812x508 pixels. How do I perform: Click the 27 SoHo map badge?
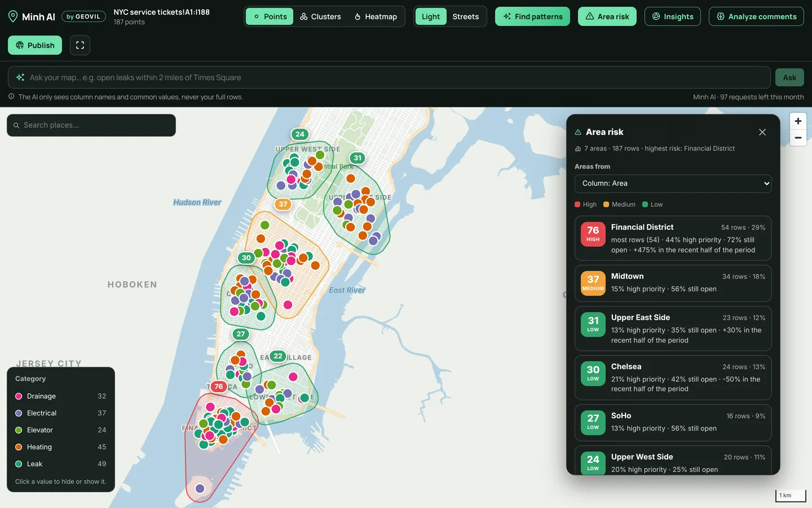click(241, 334)
